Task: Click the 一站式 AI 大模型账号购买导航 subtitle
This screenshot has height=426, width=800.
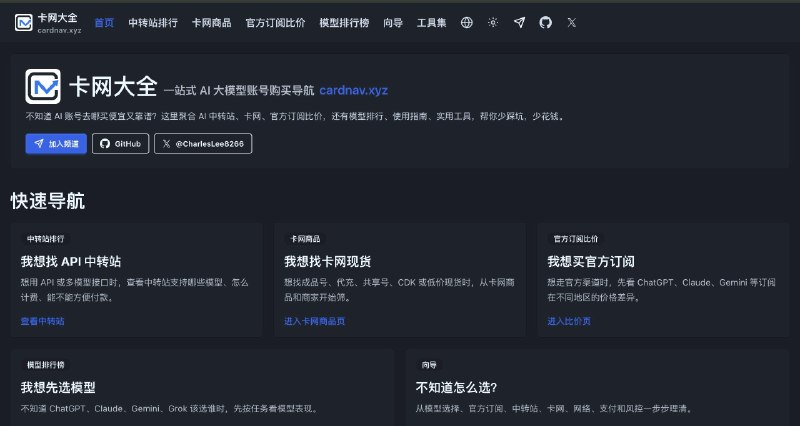Action: click(239, 91)
